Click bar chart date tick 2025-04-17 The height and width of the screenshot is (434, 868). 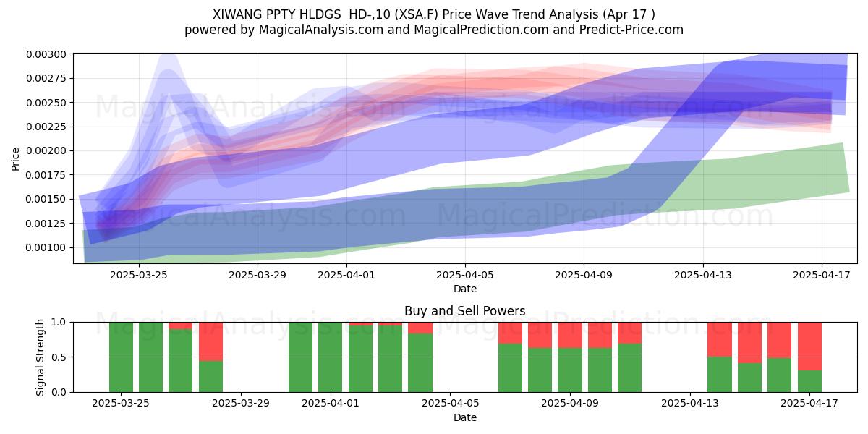809,404
